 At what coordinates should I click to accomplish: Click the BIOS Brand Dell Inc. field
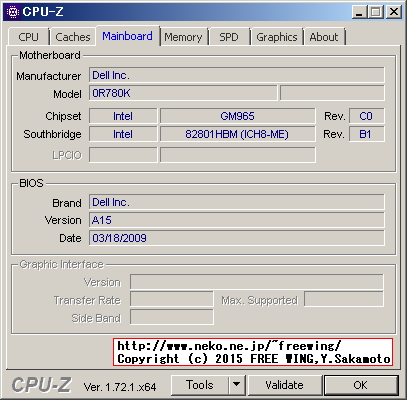[237, 202]
